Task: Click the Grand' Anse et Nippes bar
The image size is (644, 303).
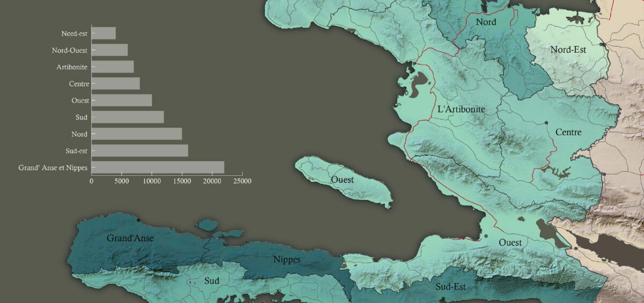Action: (x=158, y=167)
